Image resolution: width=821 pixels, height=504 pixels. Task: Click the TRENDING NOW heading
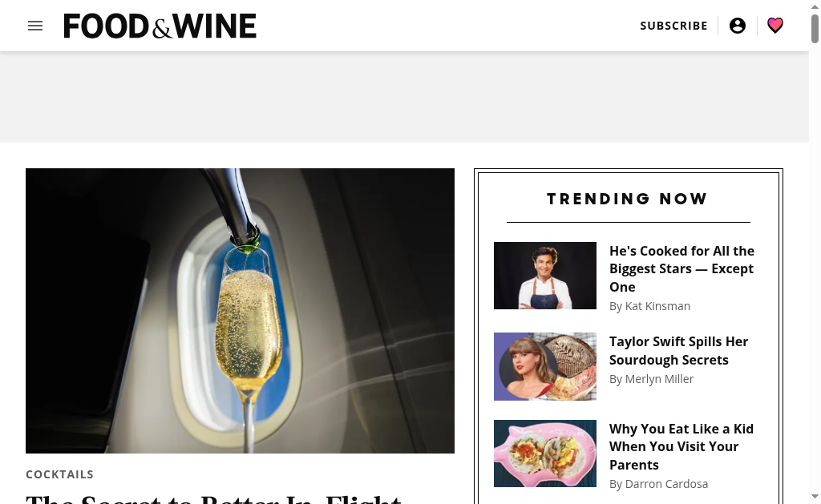click(628, 199)
